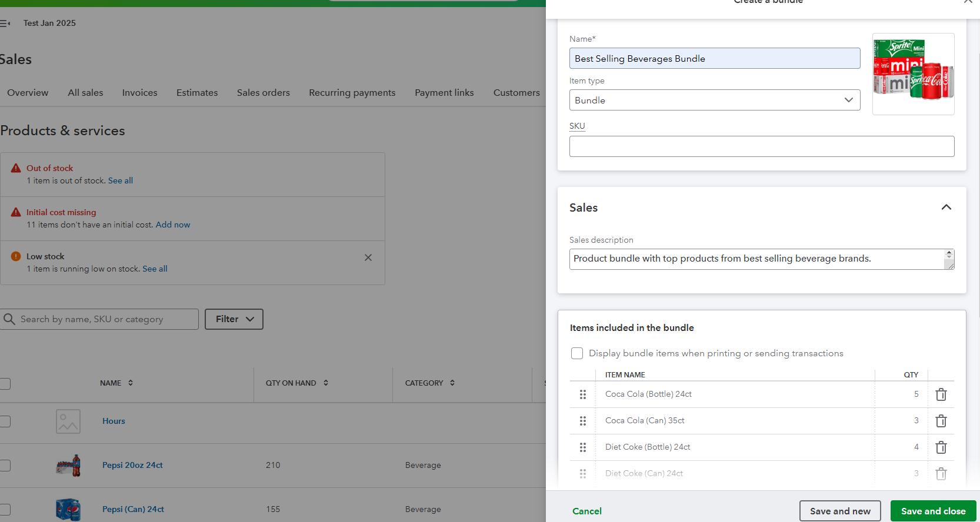
Task: Select the Pepsi 20oz 24ct row checkbox
Action: point(5,466)
